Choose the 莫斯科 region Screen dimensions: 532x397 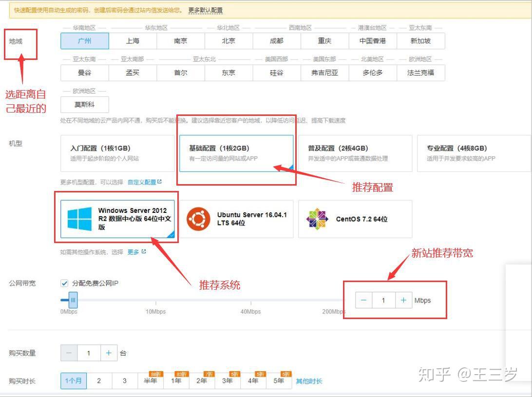tap(85, 105)
